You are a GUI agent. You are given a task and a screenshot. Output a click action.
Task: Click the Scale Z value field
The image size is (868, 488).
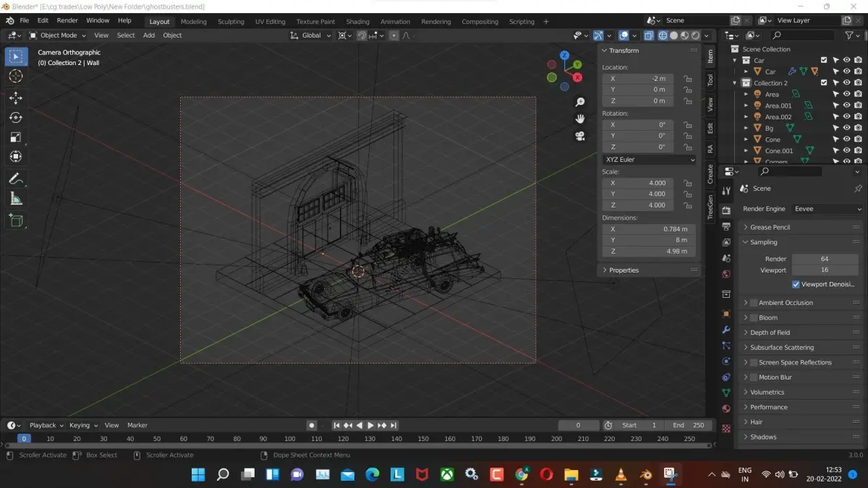(638, 205)
